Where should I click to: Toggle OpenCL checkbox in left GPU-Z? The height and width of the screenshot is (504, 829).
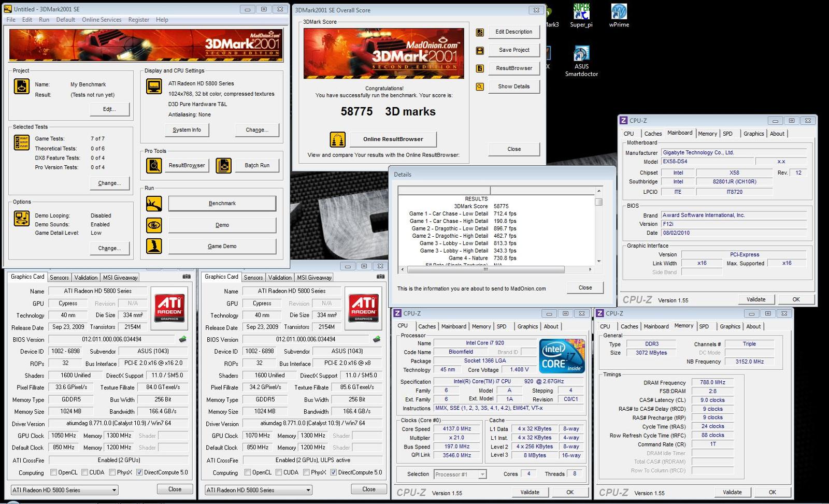coord(53,472)
